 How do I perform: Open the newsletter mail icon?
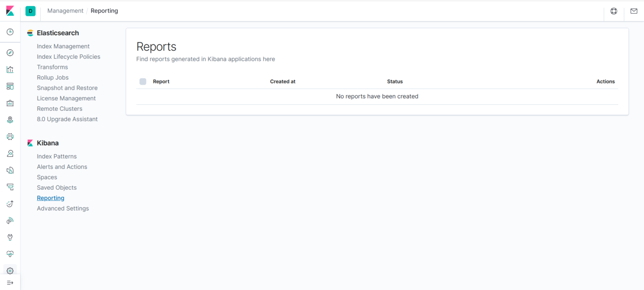click(x=634, y=11)
